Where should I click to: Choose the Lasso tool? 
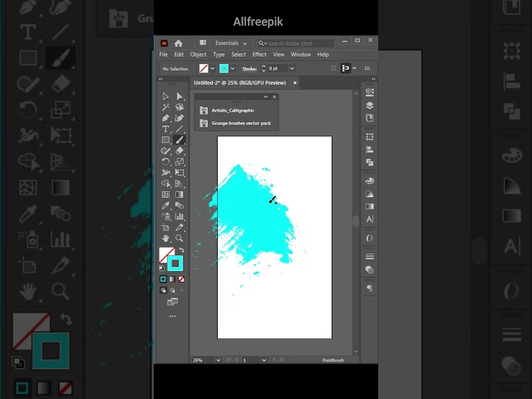(x=180, y=107)
